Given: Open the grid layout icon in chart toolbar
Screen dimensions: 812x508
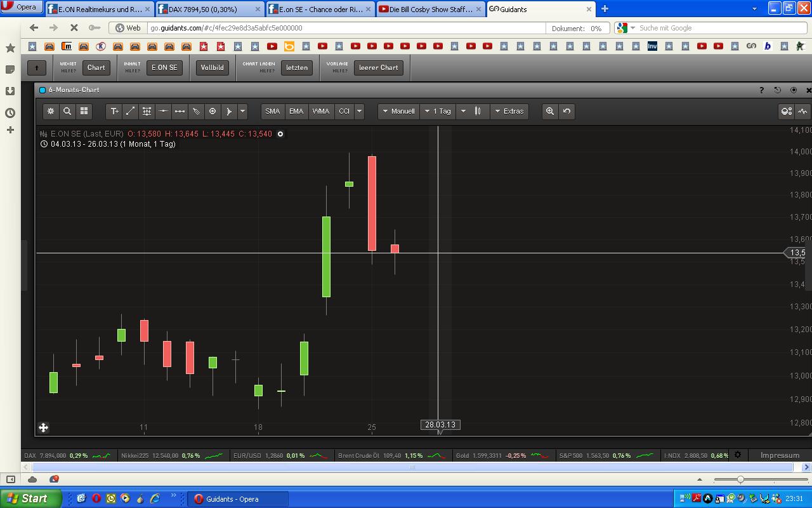Looking at the screenshot, I should point(84,111).
